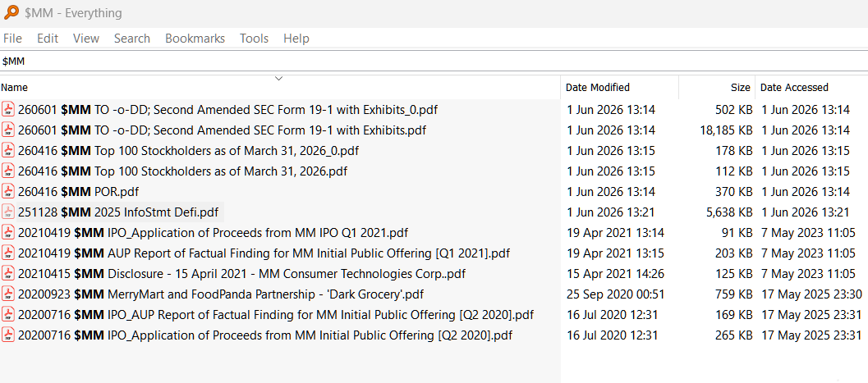Select 20210419 IPO_Application of Proceeds Q1 2021.pdf

pos(214,233)
